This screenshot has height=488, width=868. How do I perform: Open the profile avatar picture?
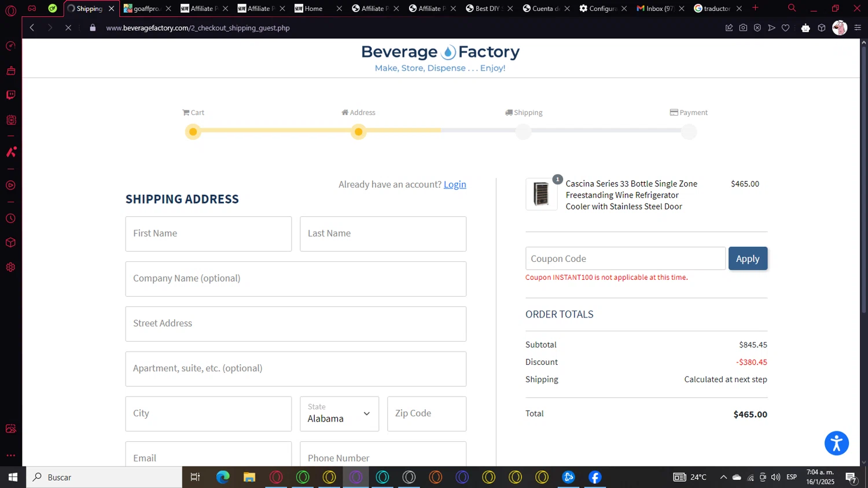(x=840, y=28)
